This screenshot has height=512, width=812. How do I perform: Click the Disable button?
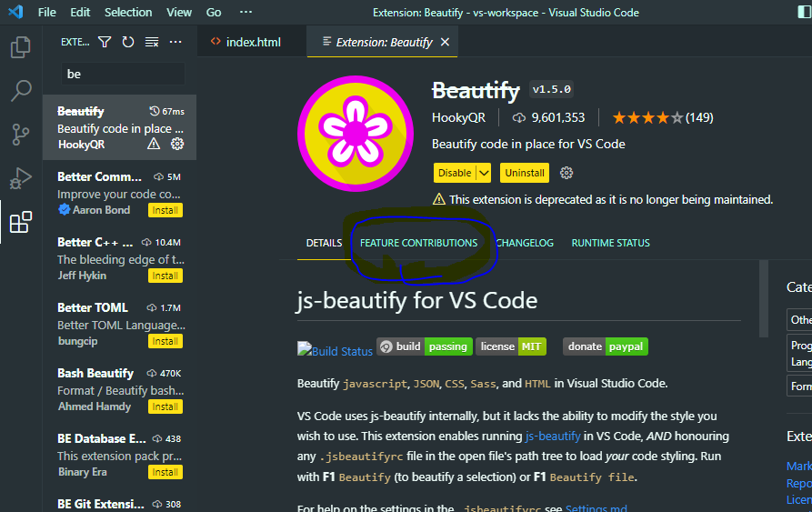point(455,173)
